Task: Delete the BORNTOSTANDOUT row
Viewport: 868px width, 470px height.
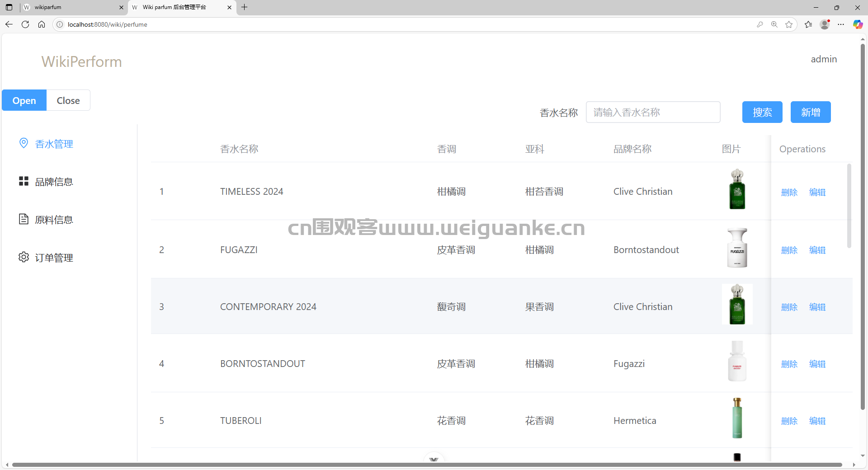Action: [789, 364]
